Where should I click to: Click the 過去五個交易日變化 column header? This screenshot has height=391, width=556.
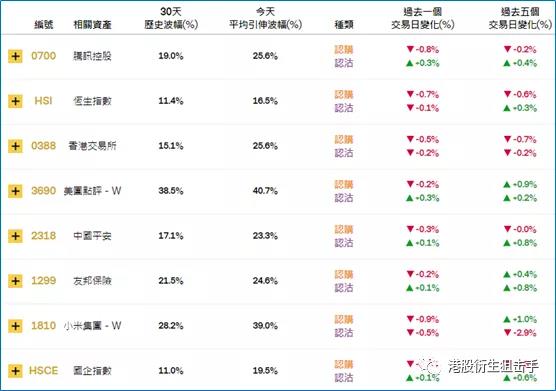point(520,18)
